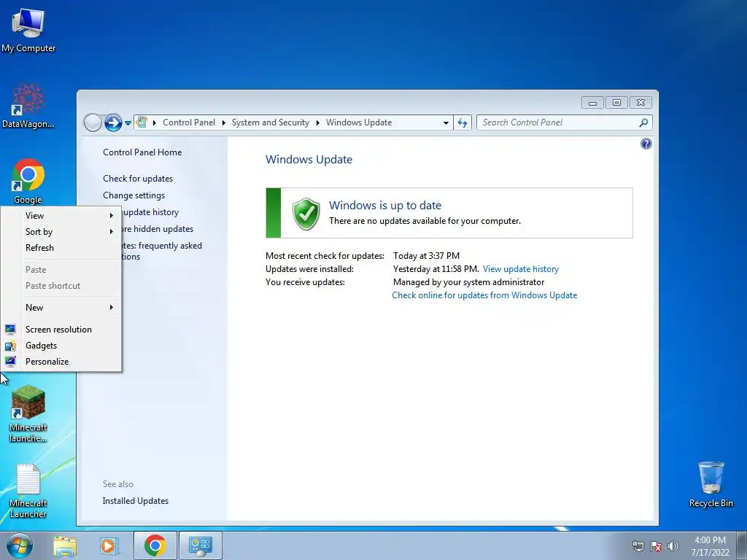The width and height of the screenshot is (747, 560).
Task: Open the Recycle Bin
Action: (711, 484)
